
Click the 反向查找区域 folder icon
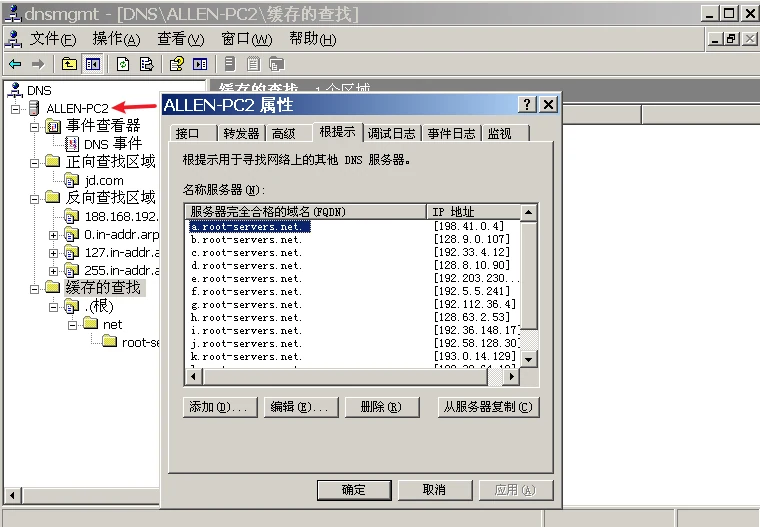(x=52, y=197)
